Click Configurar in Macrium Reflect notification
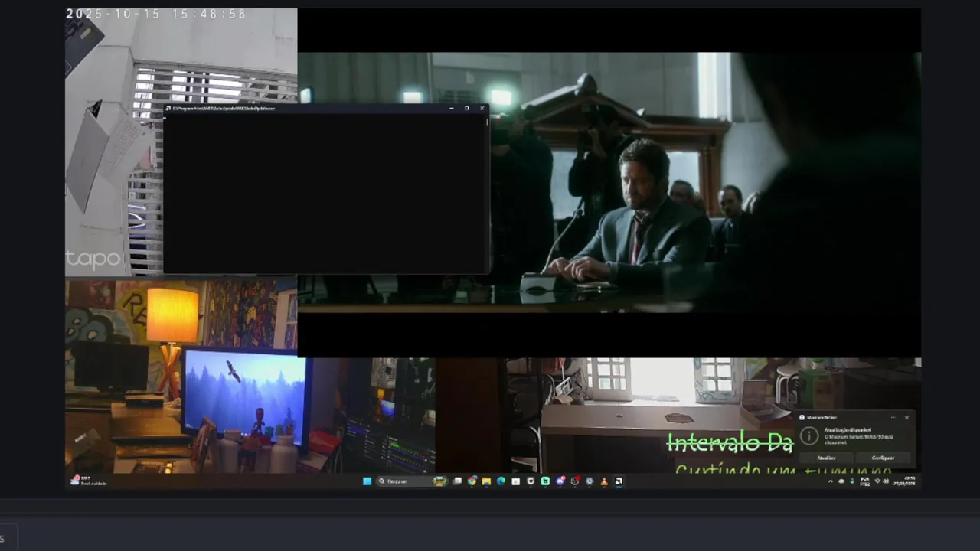980x551 pixels. pos(883,458)
